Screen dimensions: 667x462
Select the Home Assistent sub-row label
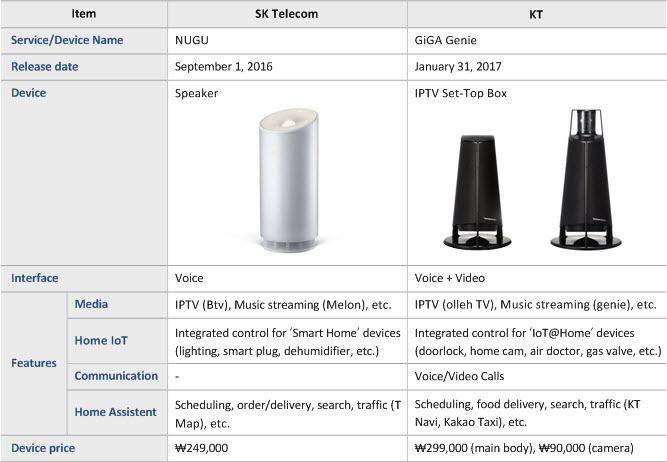click(115, 412)
